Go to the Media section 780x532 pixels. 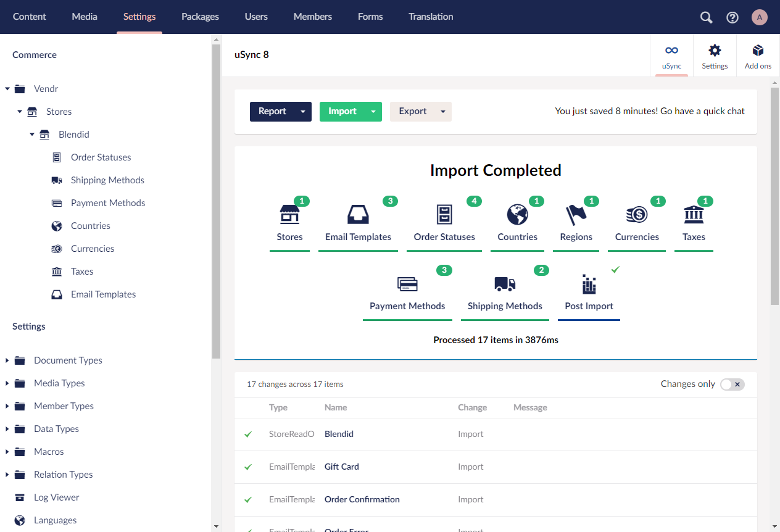85,17
